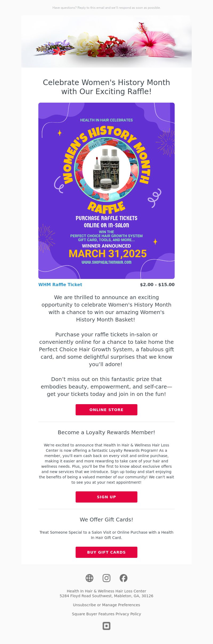Click the salon address in footer
213x644 pixels.
click(x=106, y=596)
